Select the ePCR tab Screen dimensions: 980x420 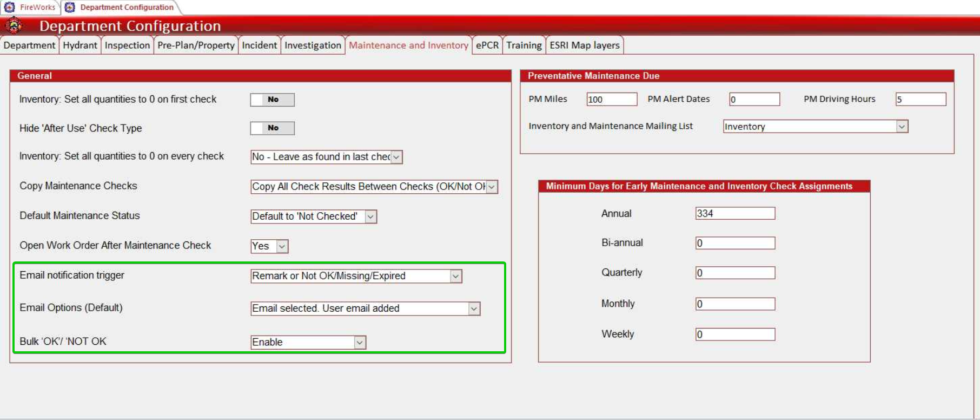pos(487,45)
